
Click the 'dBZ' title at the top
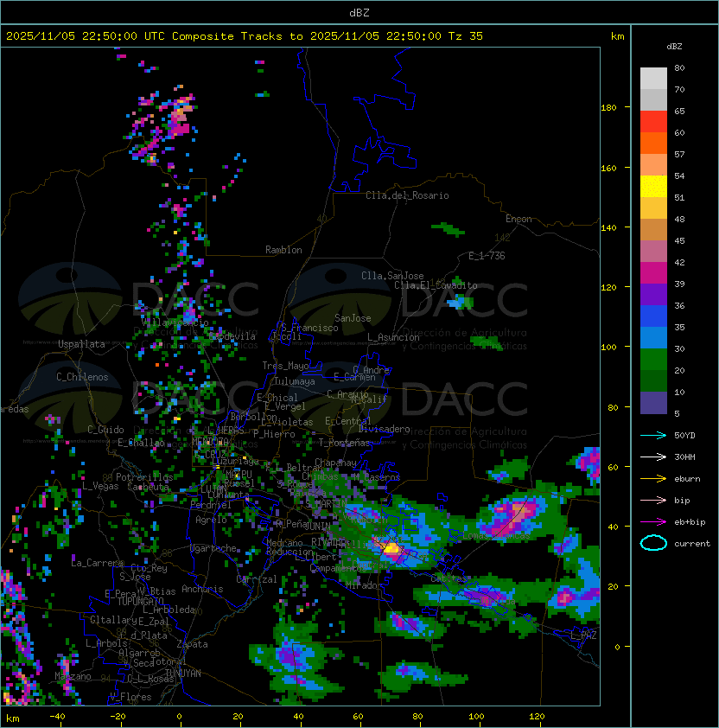pyautogui.click(x=359, y=13)
